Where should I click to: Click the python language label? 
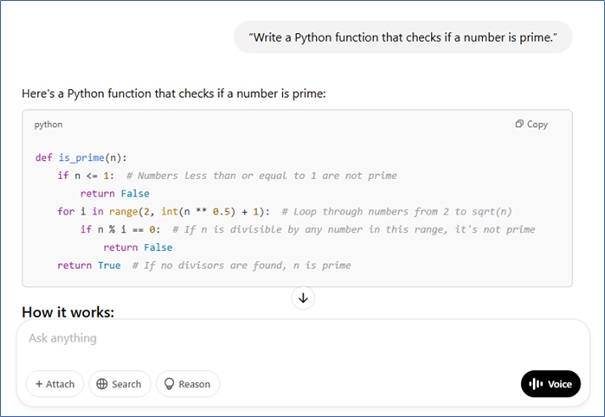coord(48,126)
